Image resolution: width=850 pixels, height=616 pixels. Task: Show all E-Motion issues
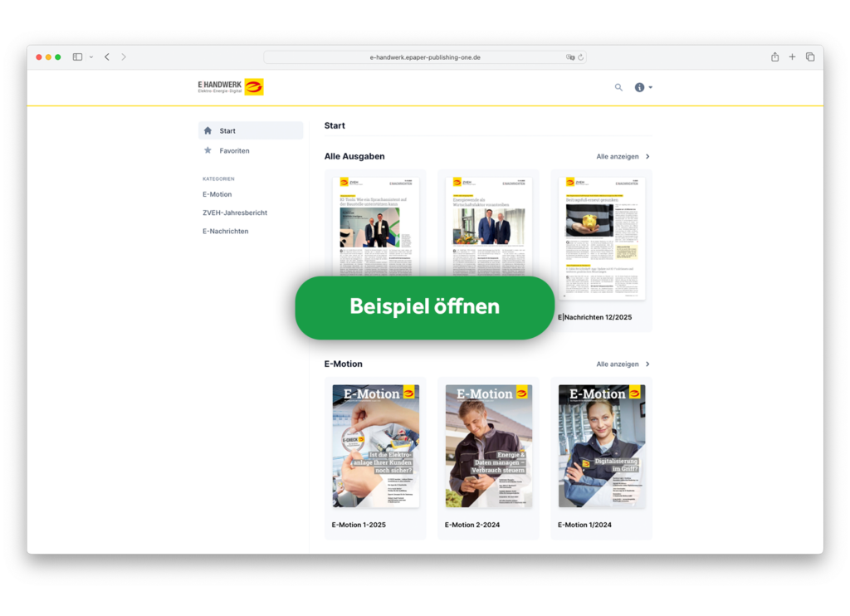(623, 364)
